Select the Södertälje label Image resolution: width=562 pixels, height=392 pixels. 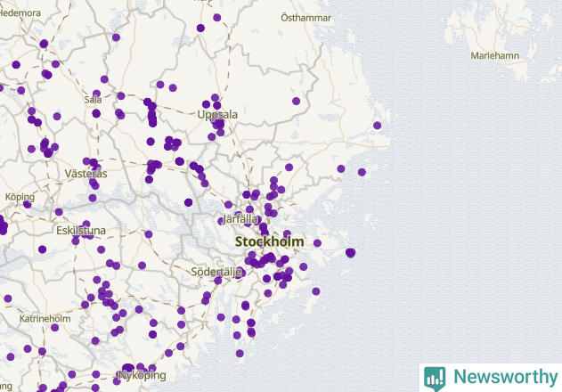click(216, 272)
